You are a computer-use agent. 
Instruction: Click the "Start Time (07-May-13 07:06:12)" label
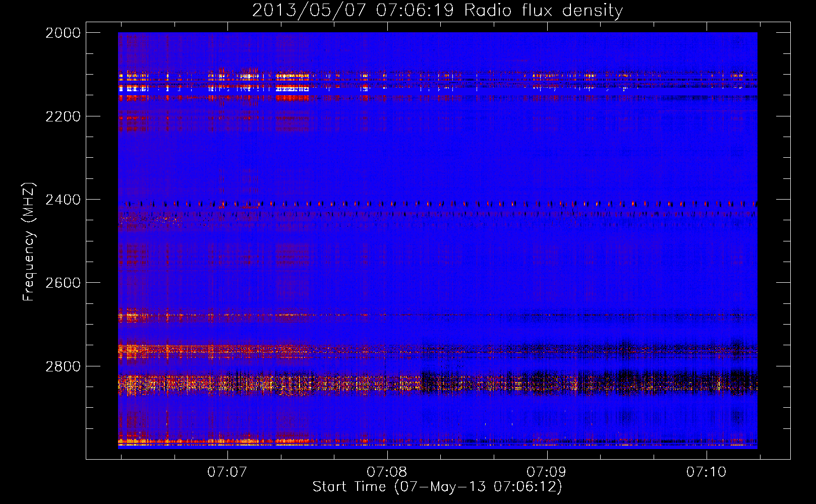click(437, 487)
